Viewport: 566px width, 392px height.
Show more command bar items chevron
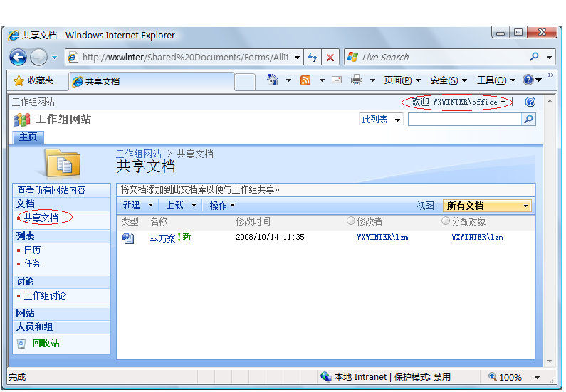tap(551, 75)
